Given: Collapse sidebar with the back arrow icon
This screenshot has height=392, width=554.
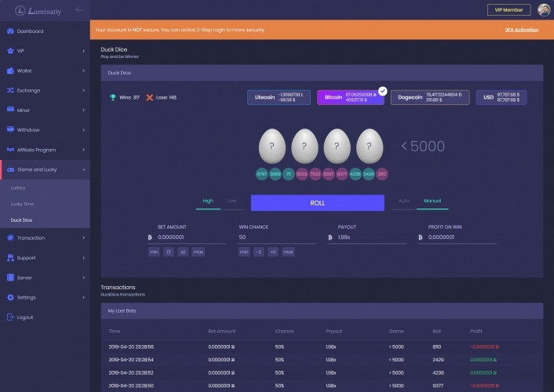Looking at the screenshot, I should click(79, 10).
